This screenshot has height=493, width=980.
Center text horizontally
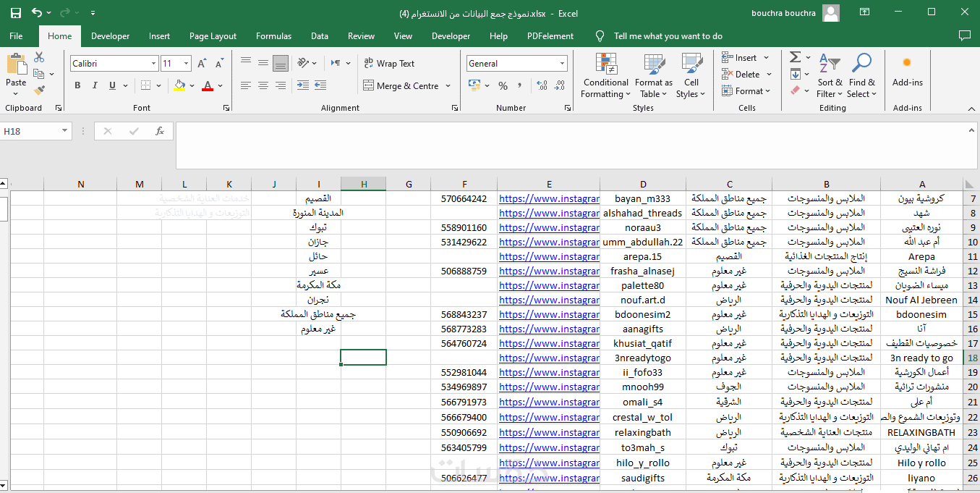click(263, 85)
